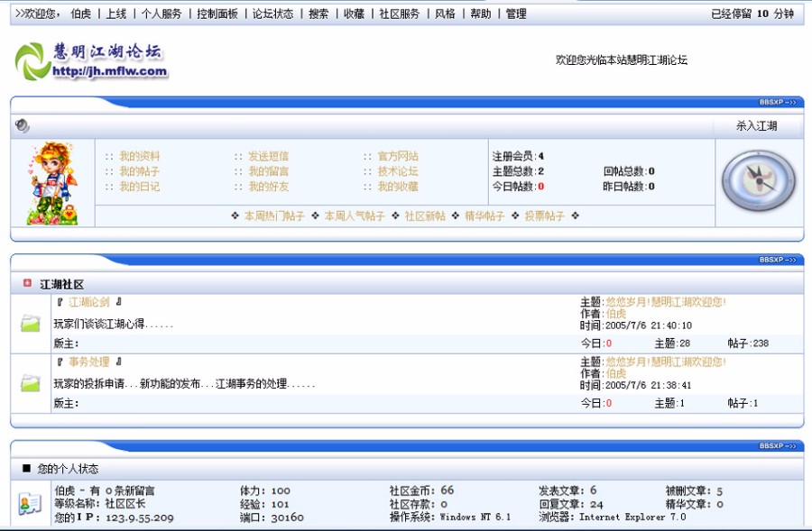
Task: Click author 伯虎 in 江湖论剑 row
Action: pyautogui.click(x=616, y=314)
